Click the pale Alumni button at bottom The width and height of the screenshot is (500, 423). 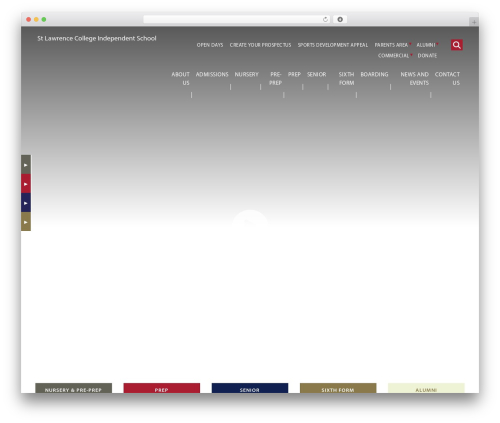[426, 388]
